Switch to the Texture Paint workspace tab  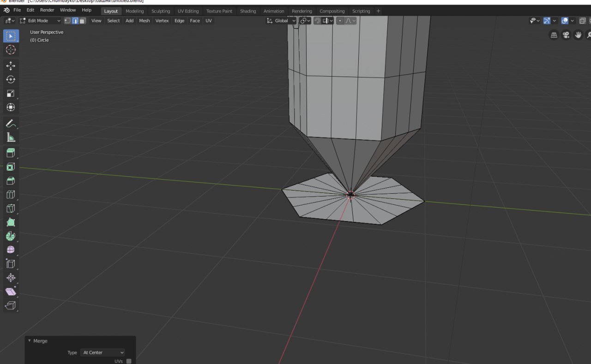pos(219,11)
